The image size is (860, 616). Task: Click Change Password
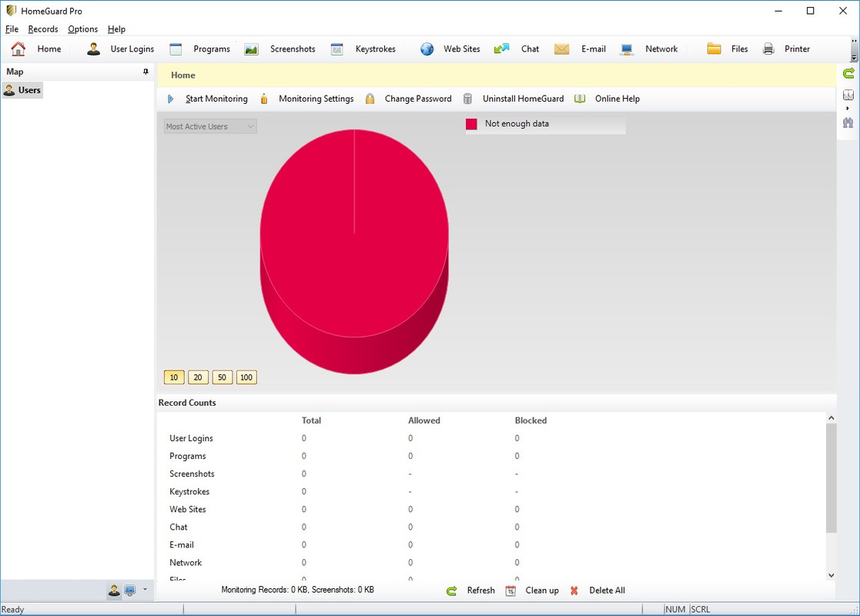coord(409,99)
